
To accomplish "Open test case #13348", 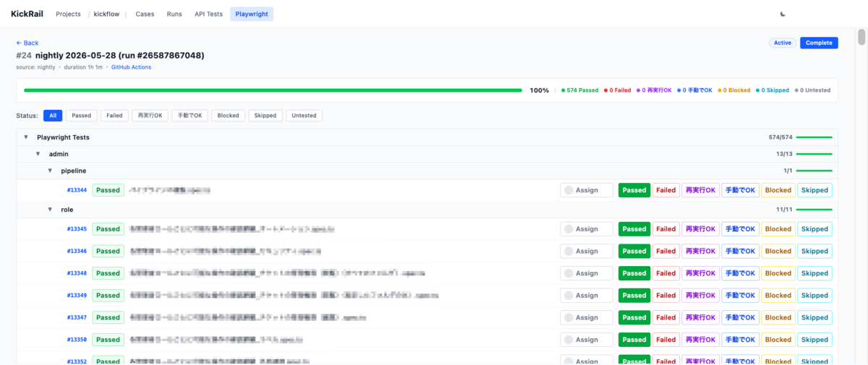I will (77, 273).
